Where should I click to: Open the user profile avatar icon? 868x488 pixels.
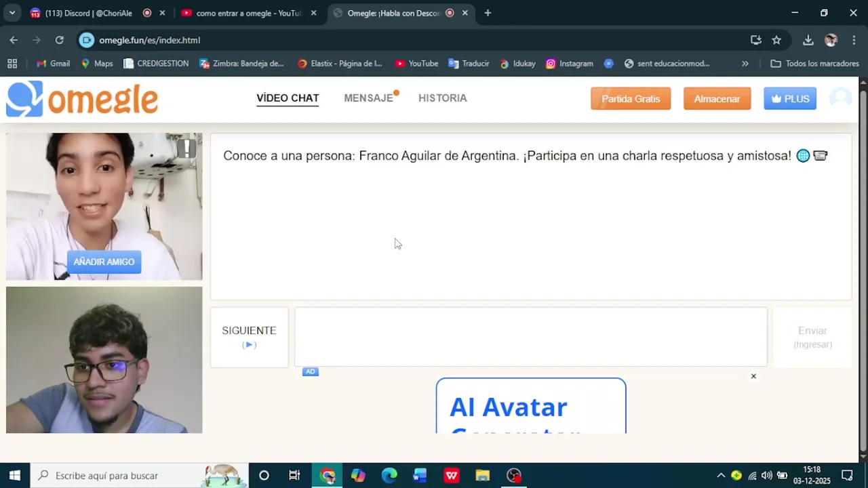point(840,99)
